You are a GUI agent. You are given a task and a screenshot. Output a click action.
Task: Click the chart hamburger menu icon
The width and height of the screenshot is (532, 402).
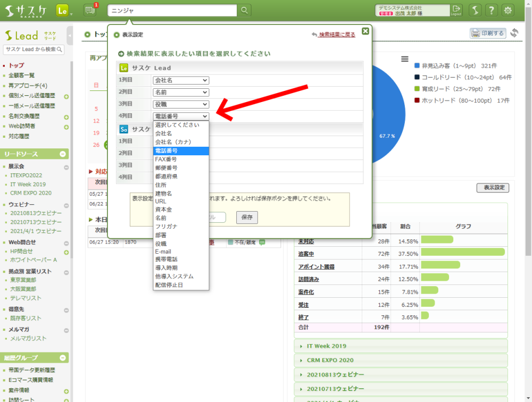pos(405,59)
